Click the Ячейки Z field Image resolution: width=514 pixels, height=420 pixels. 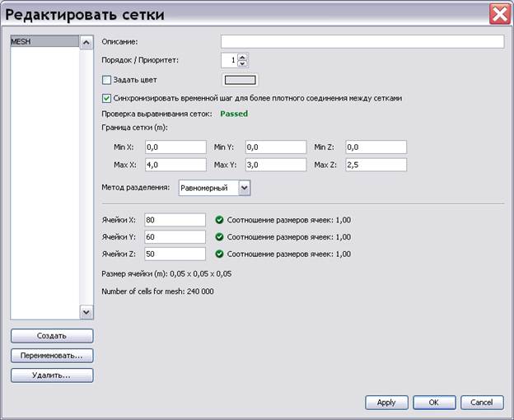pyautogui.click(x=175, y=254)
